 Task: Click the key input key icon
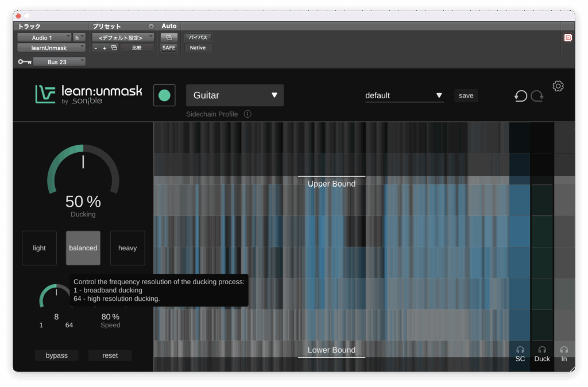tap(25, 62)
